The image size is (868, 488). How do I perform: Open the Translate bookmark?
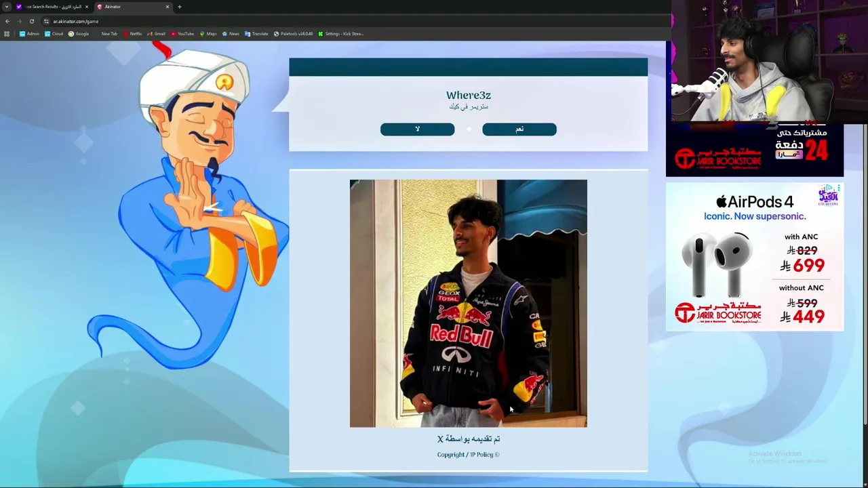pyautogui.click(x=256, y=34)
